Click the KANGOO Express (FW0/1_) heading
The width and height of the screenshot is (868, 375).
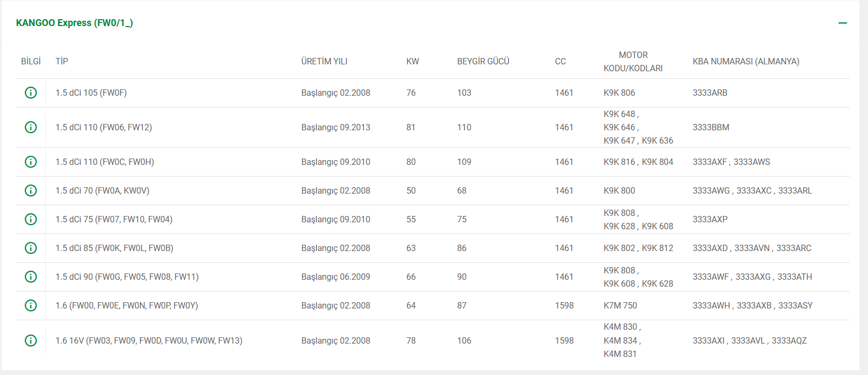point(74,23)
